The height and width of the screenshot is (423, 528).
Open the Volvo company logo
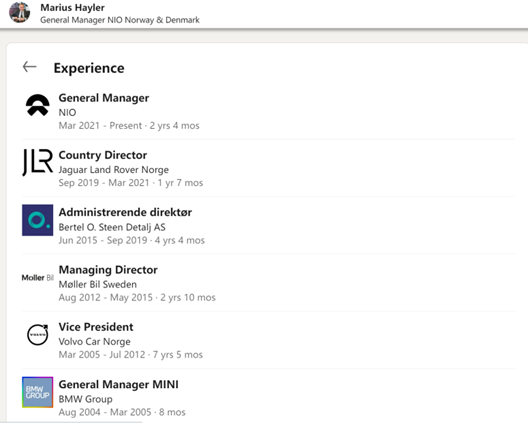click(x=38, y=335)
